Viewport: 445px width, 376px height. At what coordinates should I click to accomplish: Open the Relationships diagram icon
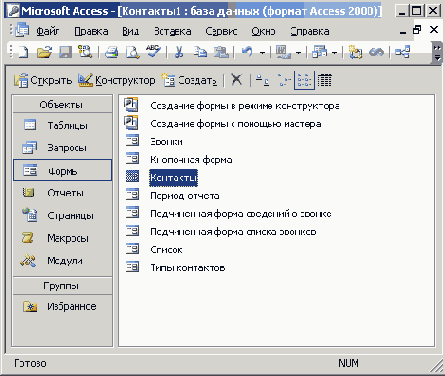click(x=402, y=52)
